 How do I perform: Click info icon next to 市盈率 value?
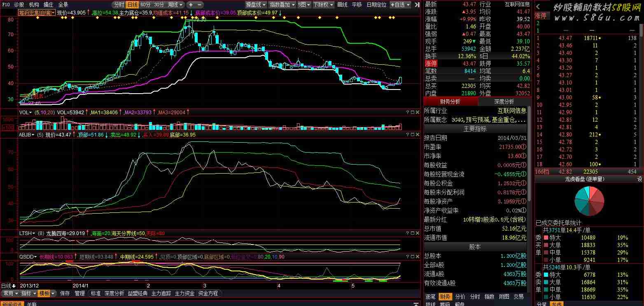point(523,147)
